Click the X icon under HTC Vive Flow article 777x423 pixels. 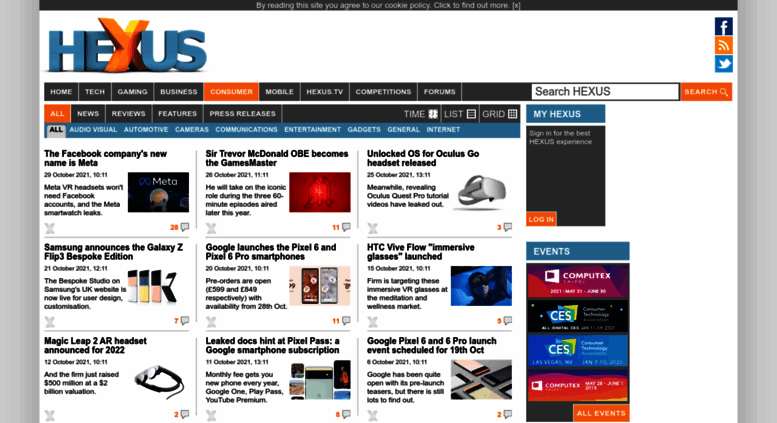[x=373, y=322]
